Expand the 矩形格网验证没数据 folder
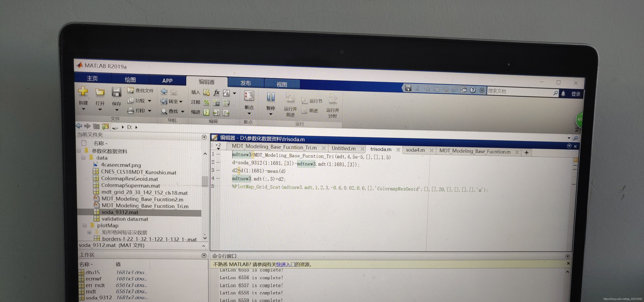 [89, 232]
